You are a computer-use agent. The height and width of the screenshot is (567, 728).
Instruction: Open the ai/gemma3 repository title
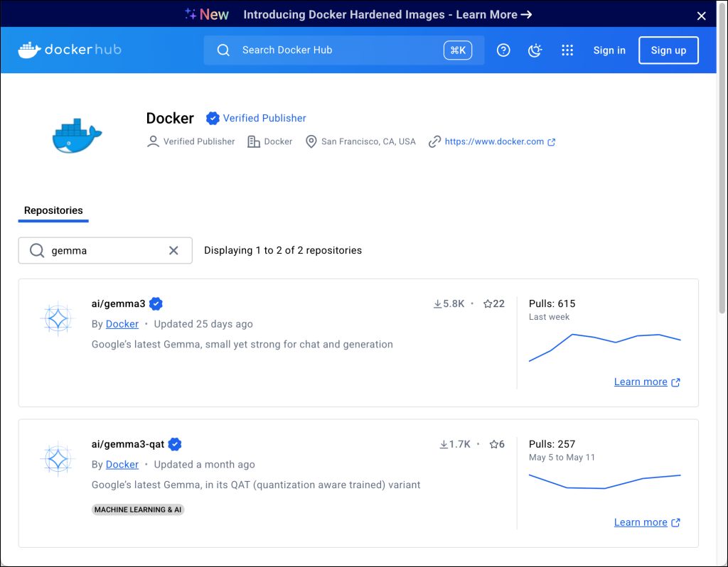119,303
